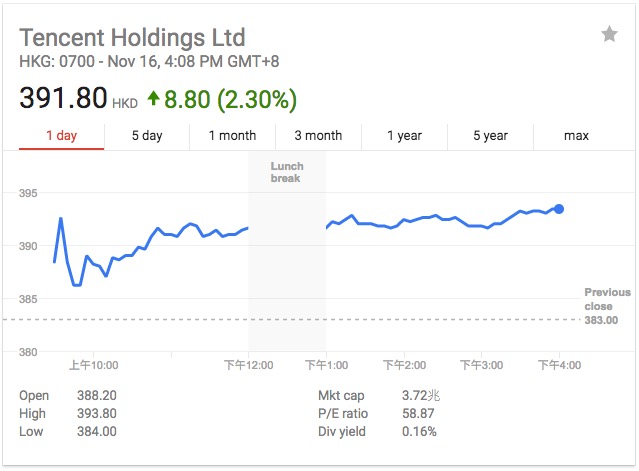This screenshot has height=471, width=639.
Task: Click the end-of-day dot on chart line
Action: click(559, 209)
